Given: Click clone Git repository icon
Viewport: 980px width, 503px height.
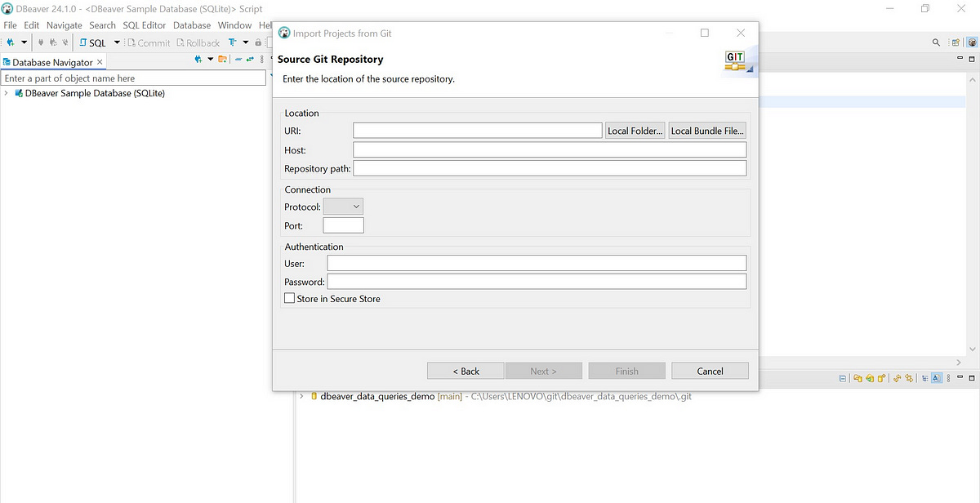Looking at the screenshot, I should point(870,378).
